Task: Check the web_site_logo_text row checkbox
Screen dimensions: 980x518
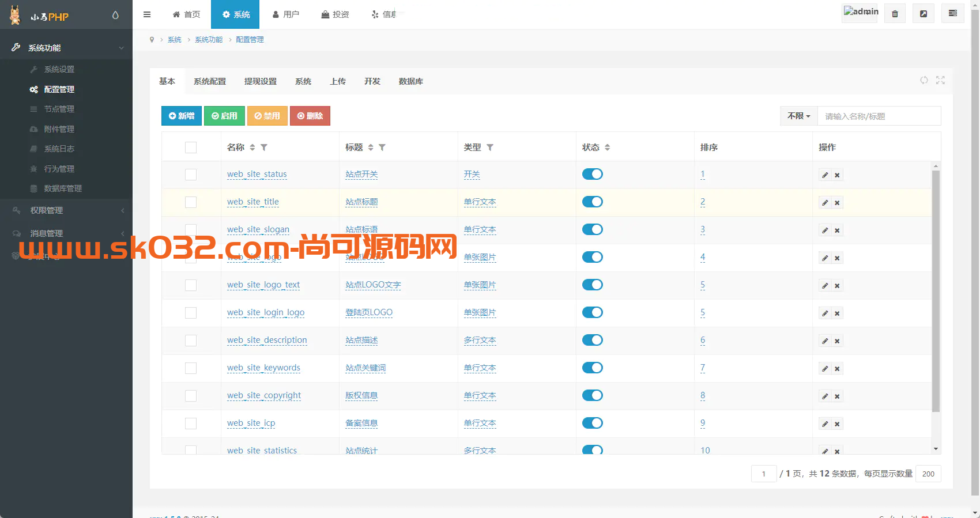Action: 191,285
